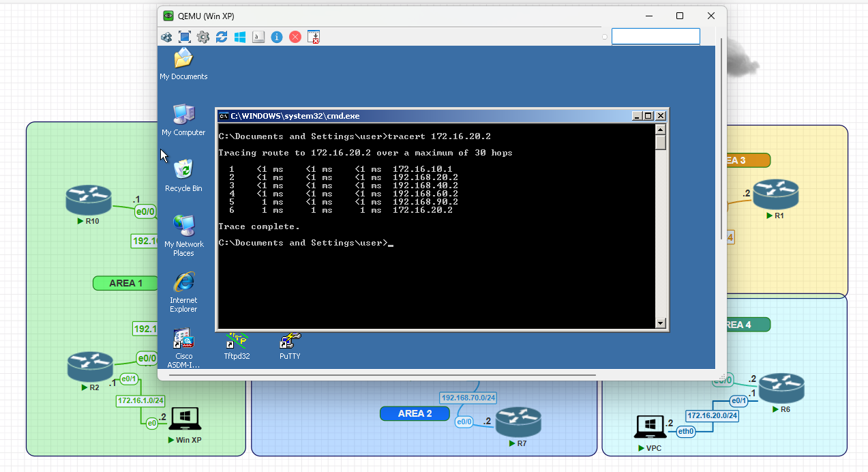
Task: Click the text field in QEMU toolbar
Action: point(655,37)
